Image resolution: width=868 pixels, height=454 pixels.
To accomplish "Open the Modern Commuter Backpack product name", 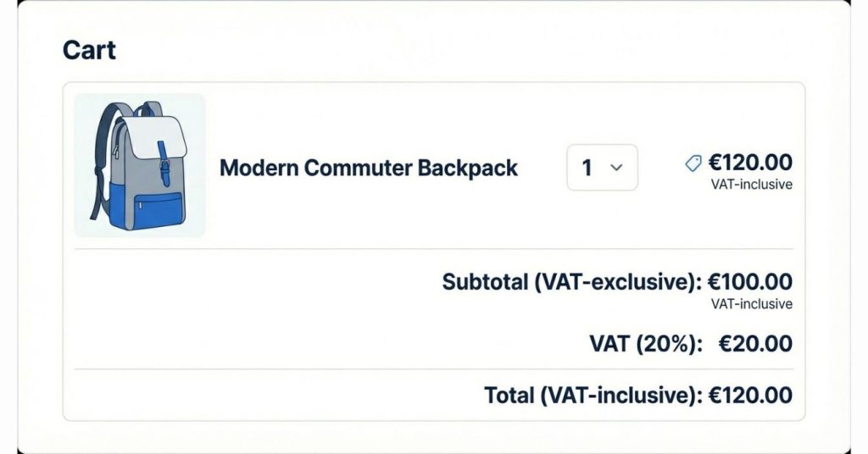I will [x=369, y=168].
